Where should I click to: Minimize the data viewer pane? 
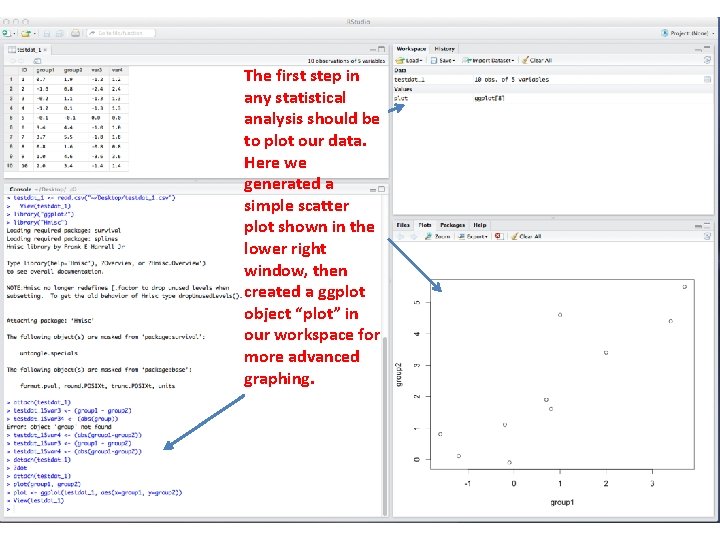coord(373,49)
